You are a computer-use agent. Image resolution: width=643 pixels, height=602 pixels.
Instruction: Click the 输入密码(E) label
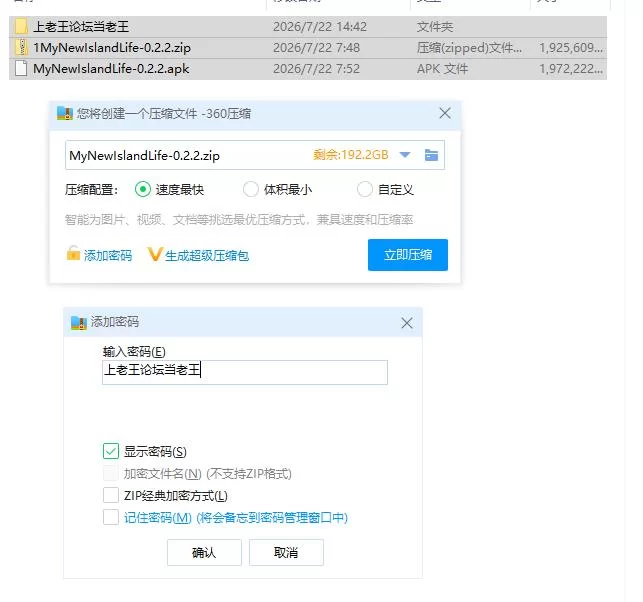point(134,352)
